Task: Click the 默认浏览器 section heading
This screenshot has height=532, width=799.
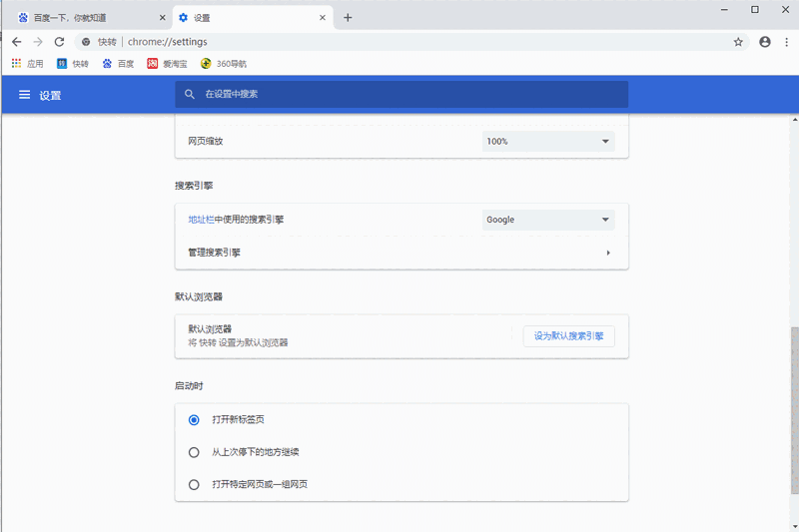Action: click(199, 296)
